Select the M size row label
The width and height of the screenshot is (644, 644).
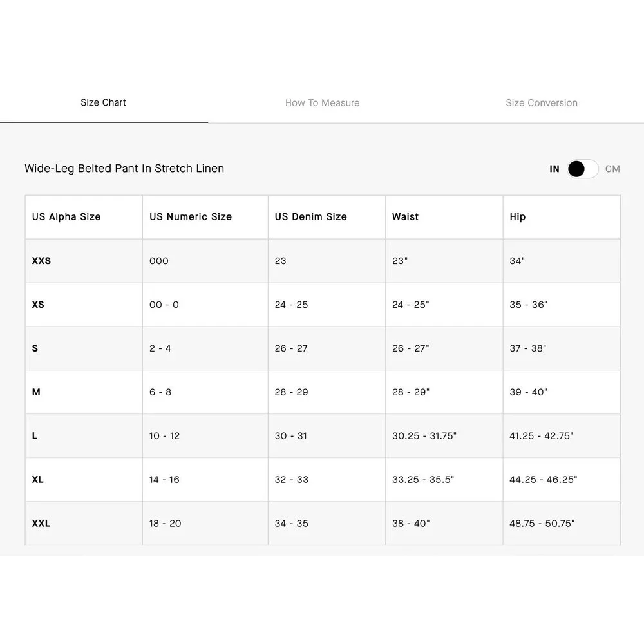(x=36, y=392)
